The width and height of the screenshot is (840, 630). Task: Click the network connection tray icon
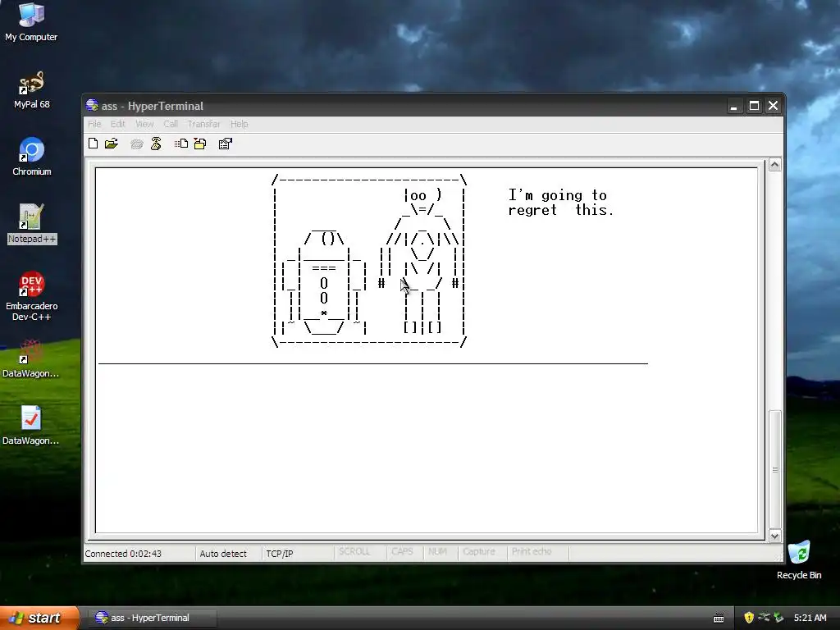pyautogui.click(x=764, y=618)
